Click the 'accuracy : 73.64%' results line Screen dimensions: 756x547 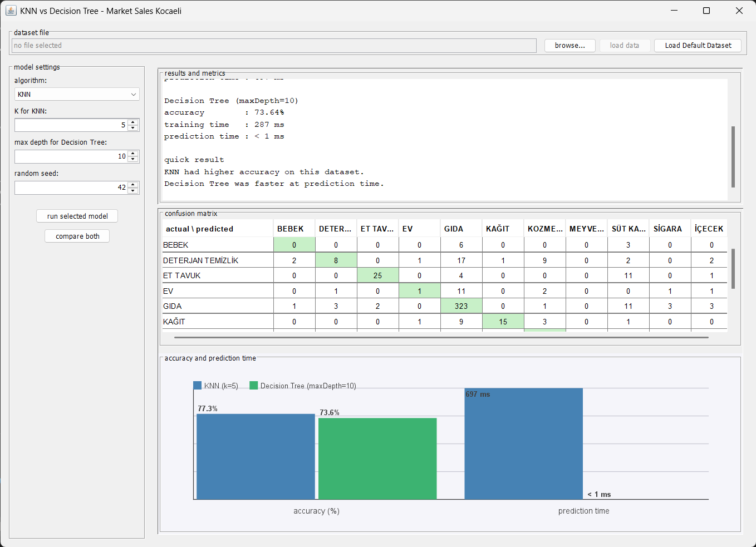(224, 112)
